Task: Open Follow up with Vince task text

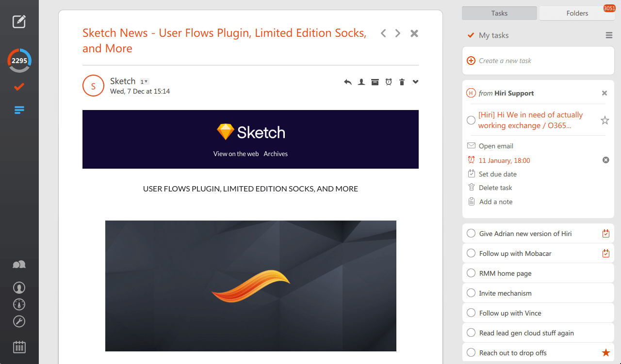Action: click(x=510, y=313)
